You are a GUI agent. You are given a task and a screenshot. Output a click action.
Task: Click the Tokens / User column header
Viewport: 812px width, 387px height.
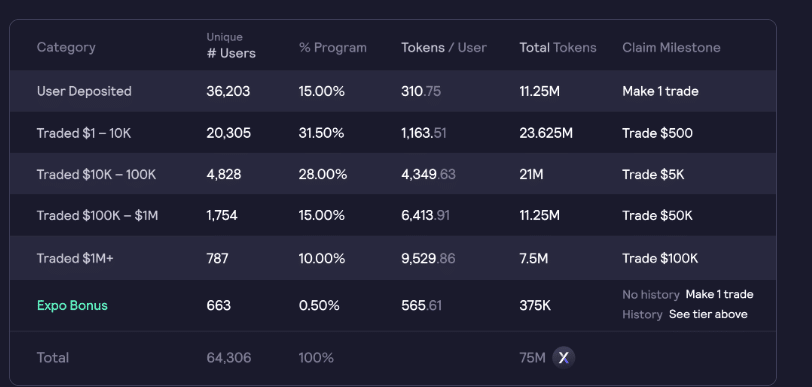pos(444,48)
